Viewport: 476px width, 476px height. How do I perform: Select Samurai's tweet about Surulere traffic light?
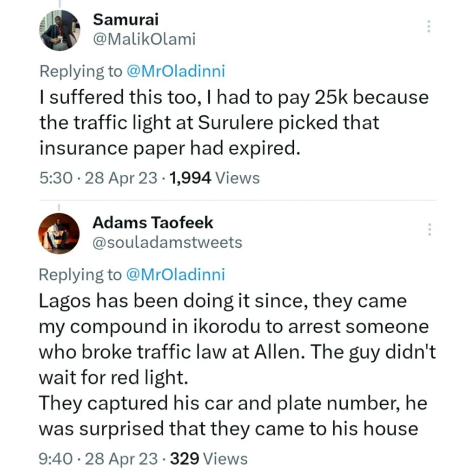coord(232,123)
